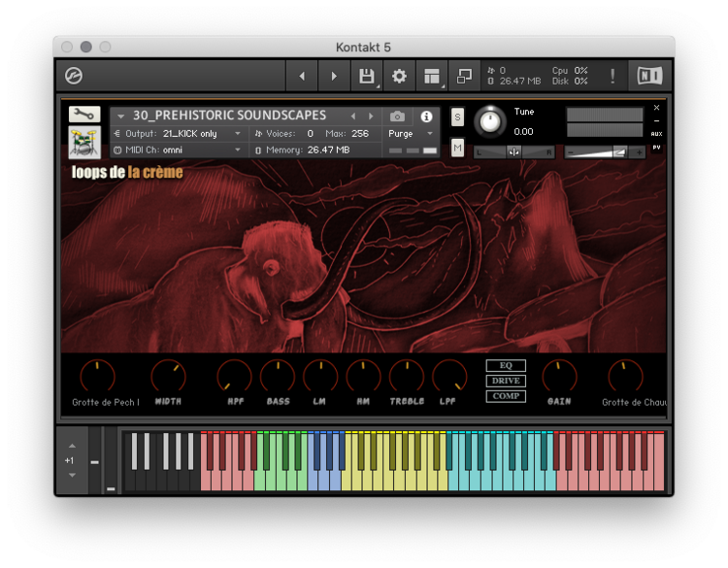Click the COMP effect button

coord(506,396)
